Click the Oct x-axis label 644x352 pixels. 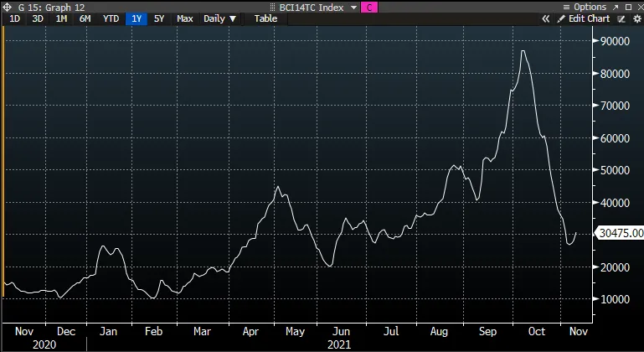[537, 331]
